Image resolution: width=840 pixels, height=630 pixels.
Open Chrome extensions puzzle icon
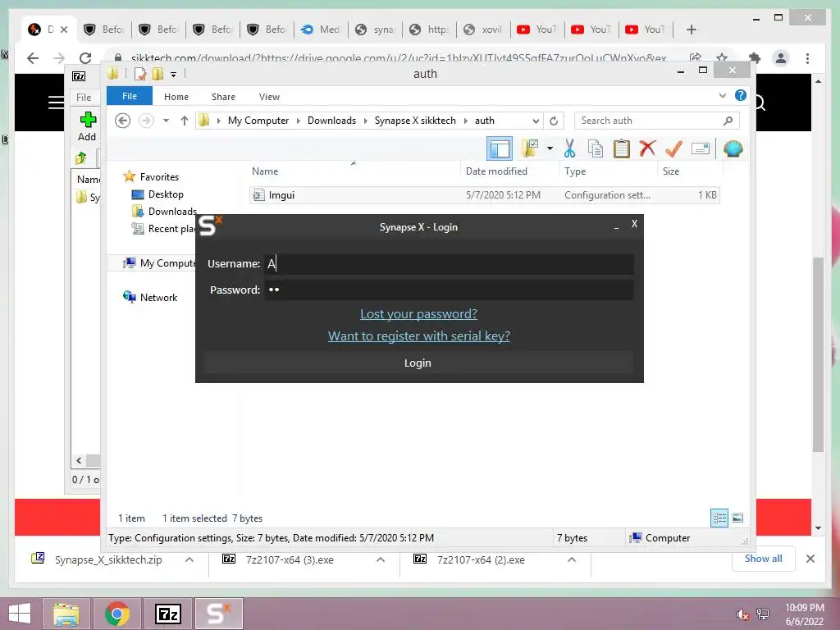tap(755, 58)
